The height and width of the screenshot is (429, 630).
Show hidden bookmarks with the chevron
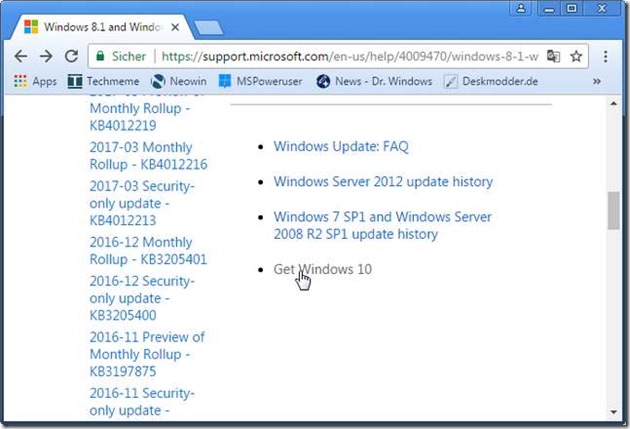[x=597, y=81]
